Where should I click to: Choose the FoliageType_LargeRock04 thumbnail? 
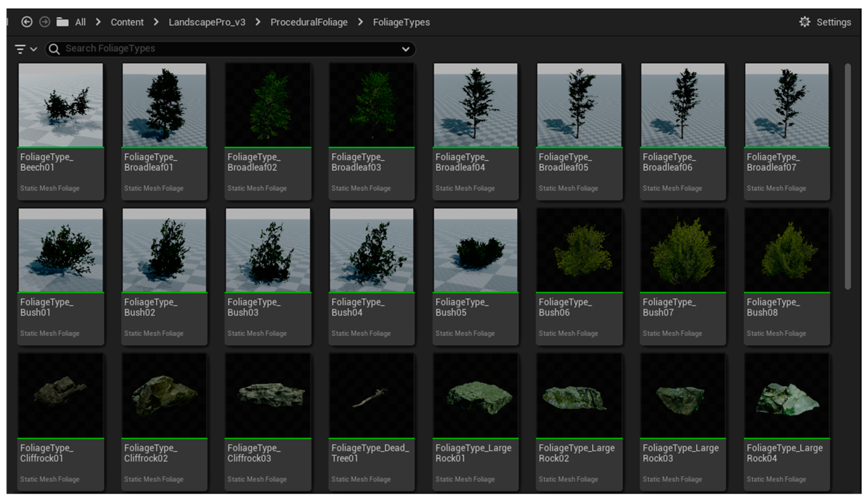coord(786,396)
